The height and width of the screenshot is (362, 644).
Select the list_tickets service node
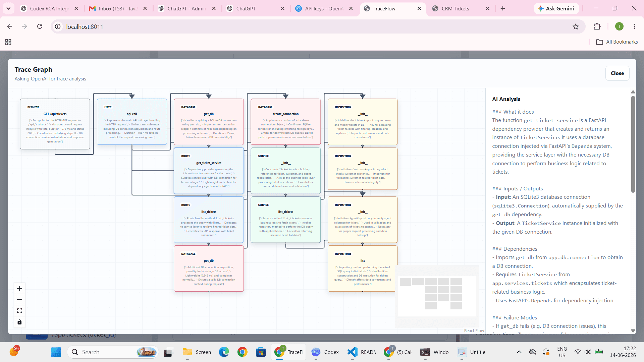(285, 220)
